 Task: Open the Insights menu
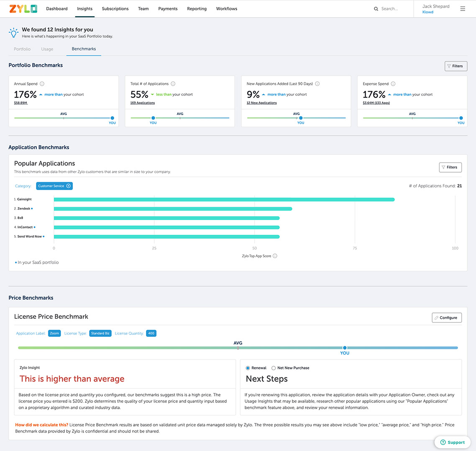click(x=84, y=9)
